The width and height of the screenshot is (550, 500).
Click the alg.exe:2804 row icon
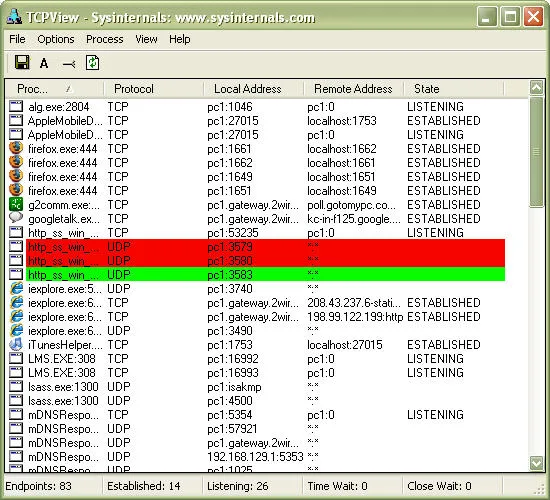coord(16,106)
